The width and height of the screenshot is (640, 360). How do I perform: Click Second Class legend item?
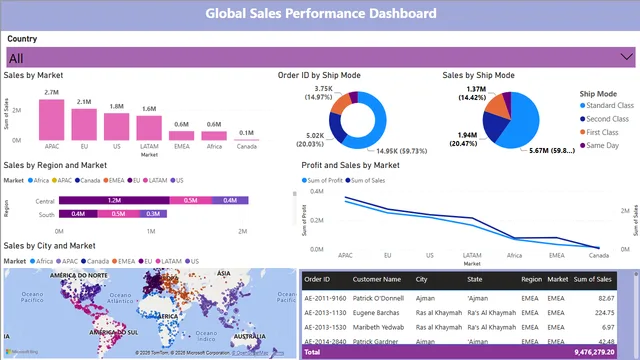(x=604, y=119)
